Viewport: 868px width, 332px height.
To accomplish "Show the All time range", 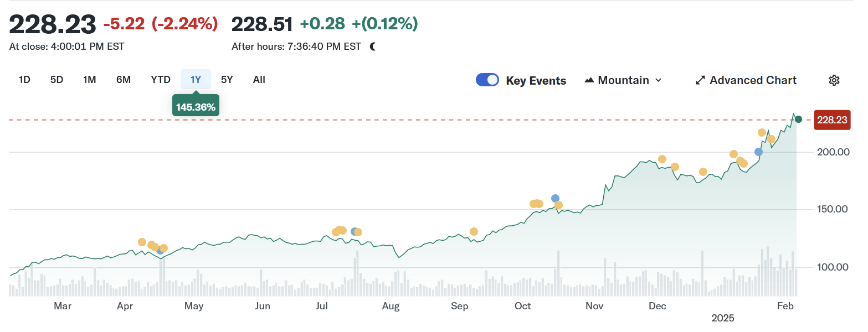I will pyautogui.click(x=259, y=80).
